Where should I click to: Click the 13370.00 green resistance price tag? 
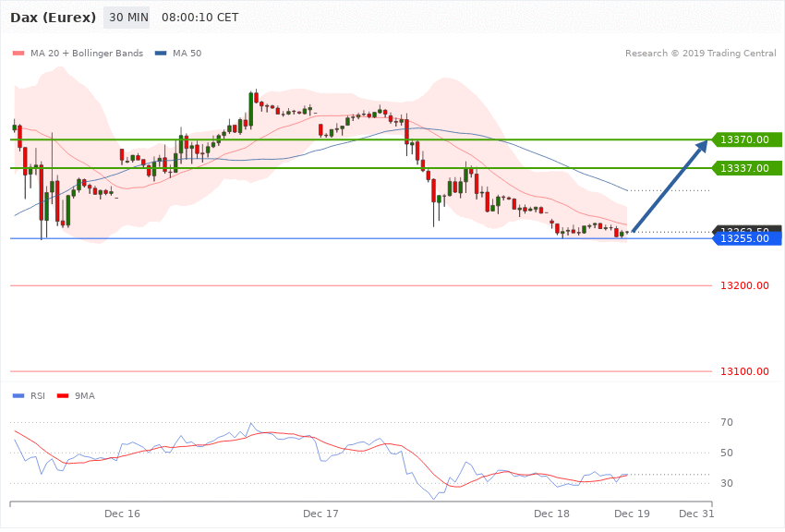click(x=746, y=139)
